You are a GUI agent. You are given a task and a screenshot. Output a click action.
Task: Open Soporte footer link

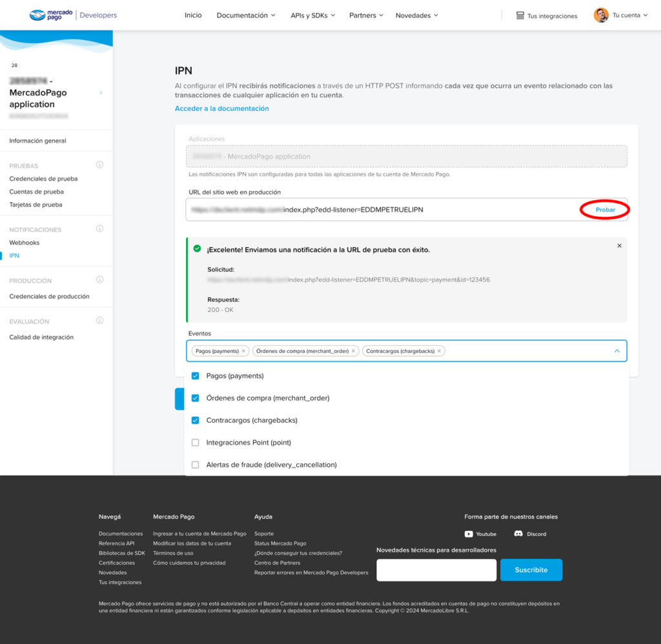coord(264,534)
